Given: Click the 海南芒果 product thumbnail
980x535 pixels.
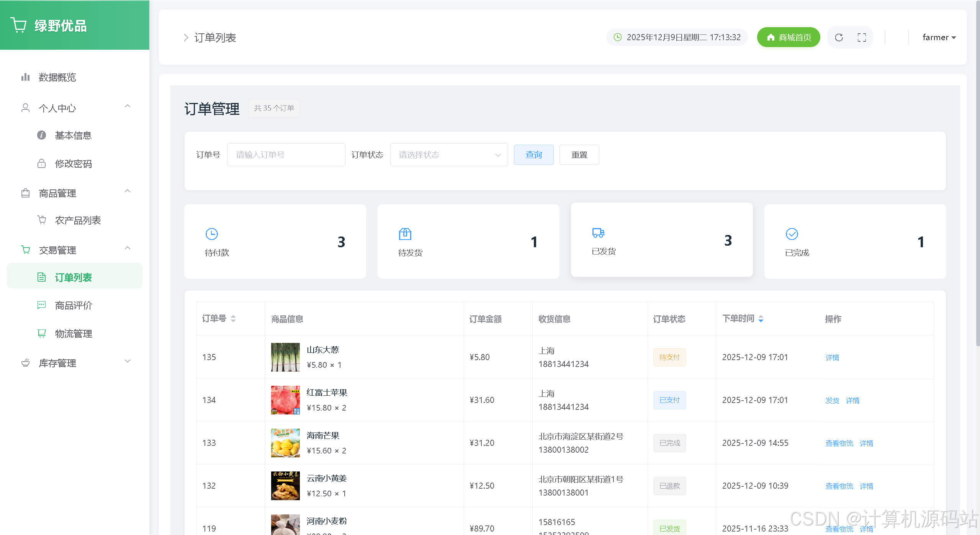Looking at the screenshot, I should [285, 443].
